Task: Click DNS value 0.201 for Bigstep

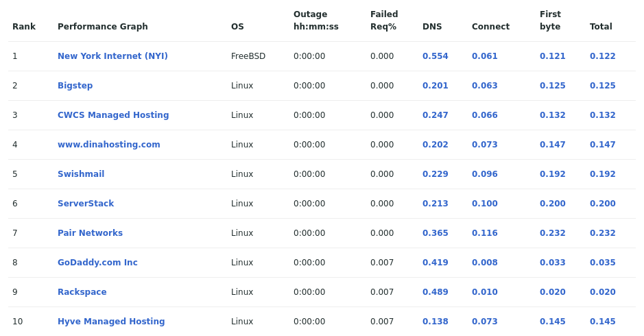Action: point(436,86)
